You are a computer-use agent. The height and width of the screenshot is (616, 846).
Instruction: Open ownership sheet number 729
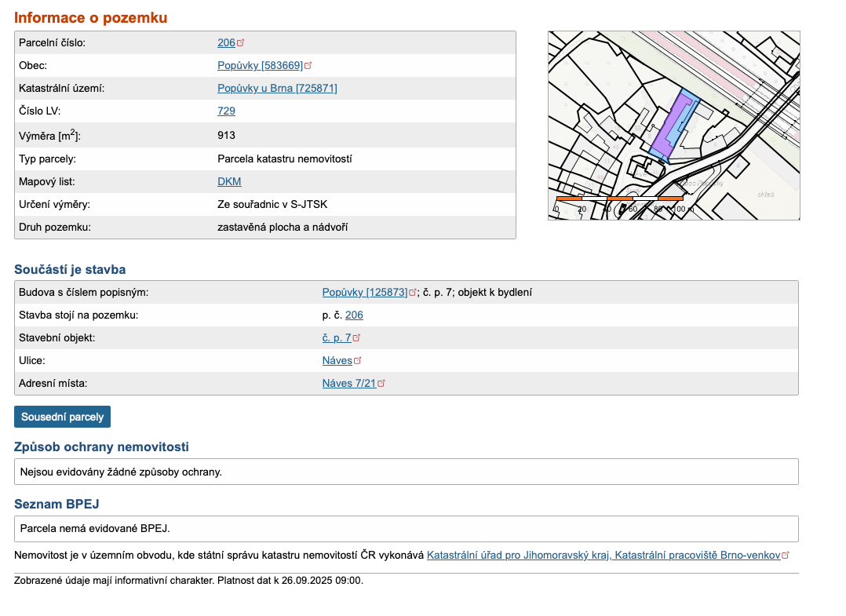click(x=226, y=111)
